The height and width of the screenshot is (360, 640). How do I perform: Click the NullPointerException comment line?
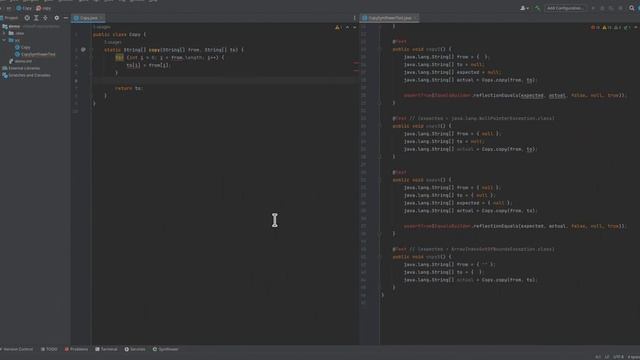coord(473,118)
